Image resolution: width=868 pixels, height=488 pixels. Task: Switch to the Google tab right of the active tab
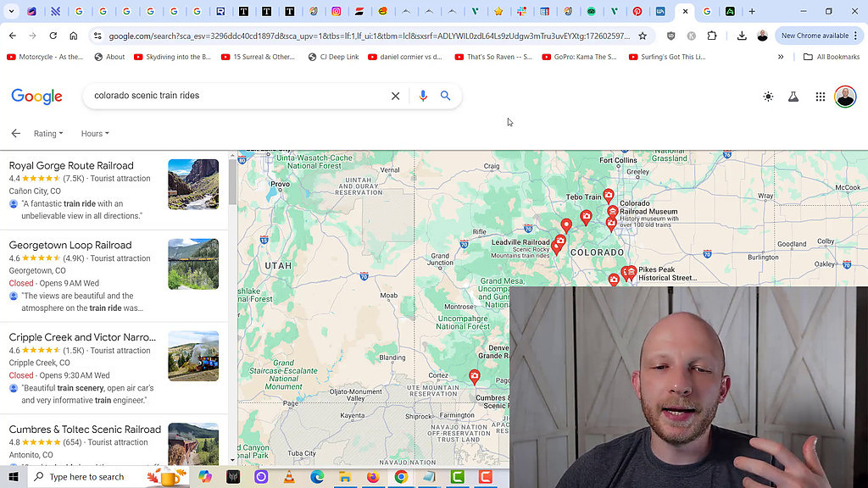point(707,12)
